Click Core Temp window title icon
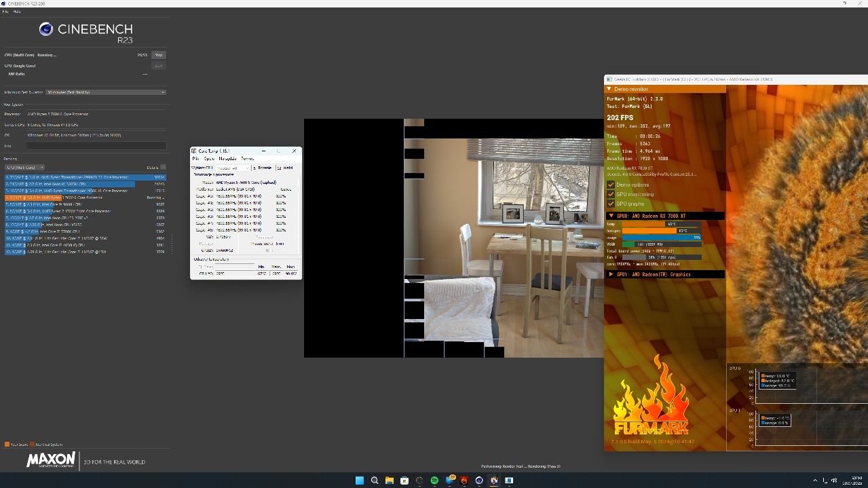The image size is (868, 488). 194,151
